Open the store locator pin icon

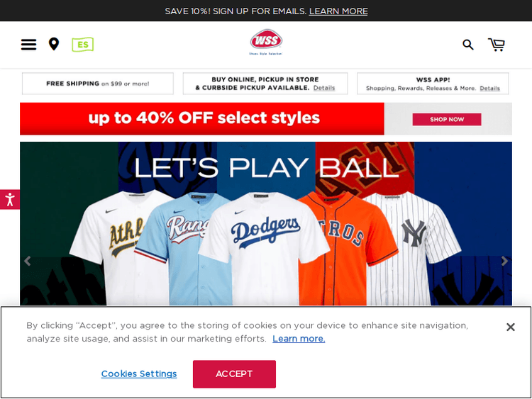(x=54, y=44)
